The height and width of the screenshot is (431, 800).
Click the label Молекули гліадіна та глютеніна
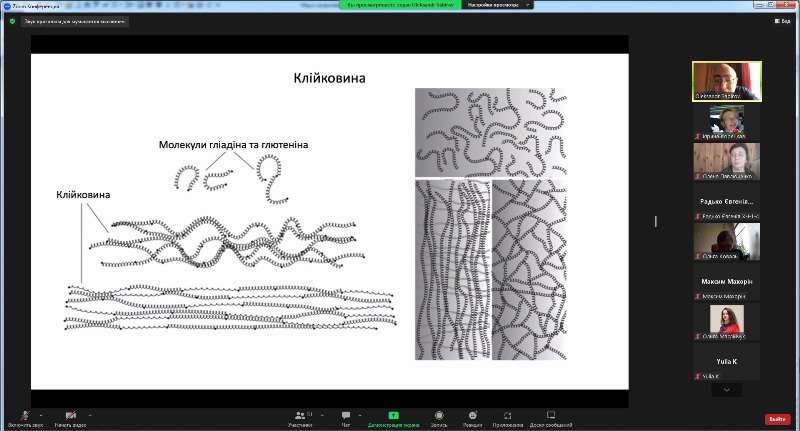(233, 145)
